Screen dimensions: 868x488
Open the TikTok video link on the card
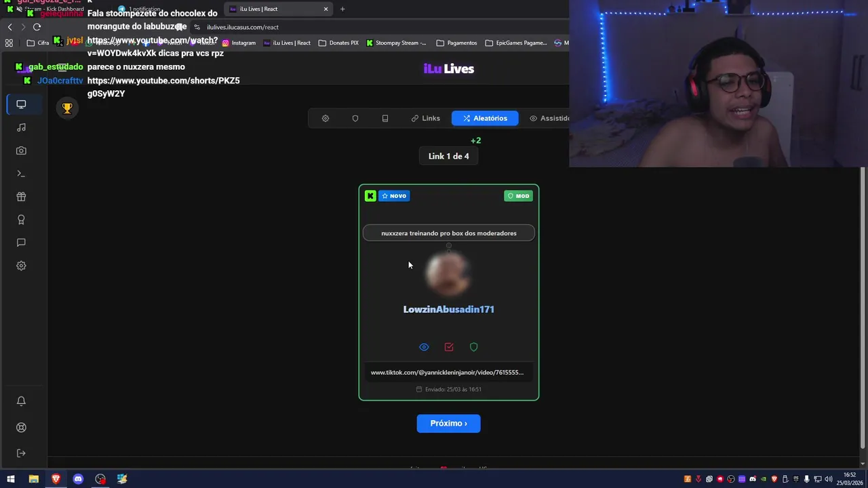[448, 372]
